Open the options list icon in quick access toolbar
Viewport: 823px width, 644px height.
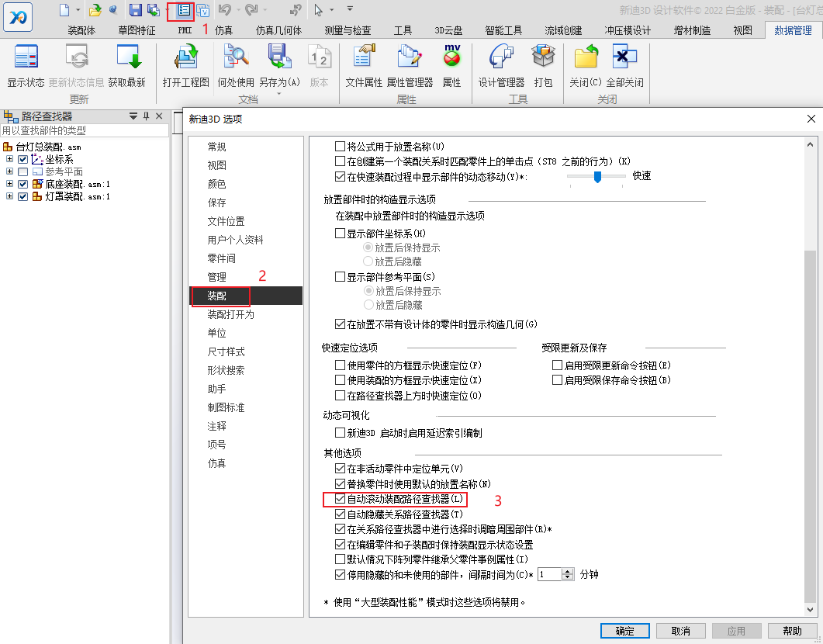point(184,9)
